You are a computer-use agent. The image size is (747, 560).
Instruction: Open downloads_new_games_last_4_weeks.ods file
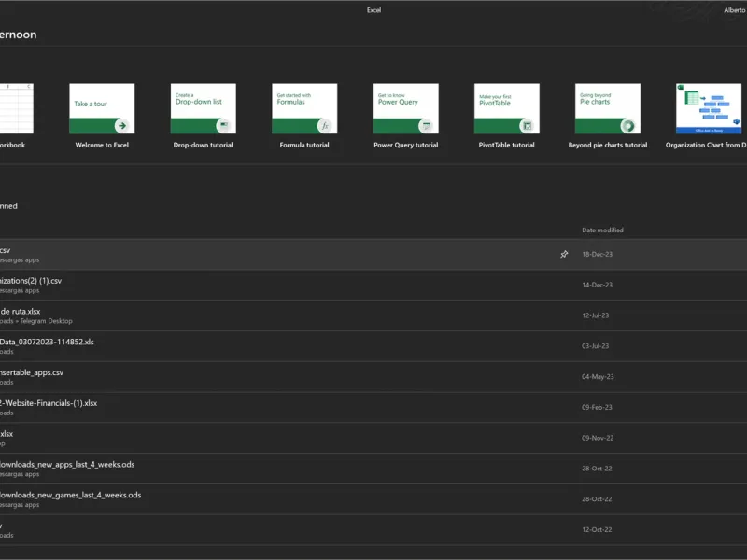[373, 499]
